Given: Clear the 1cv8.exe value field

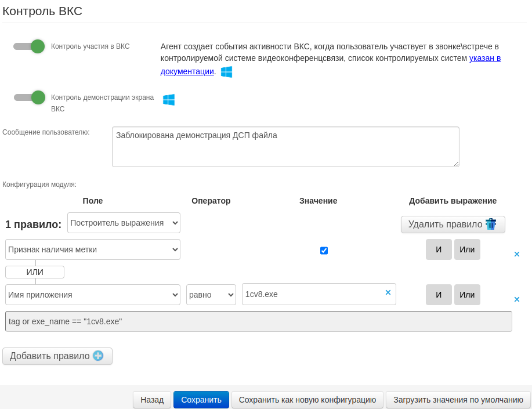Looking at the screenshot, I should click(388, 292).
